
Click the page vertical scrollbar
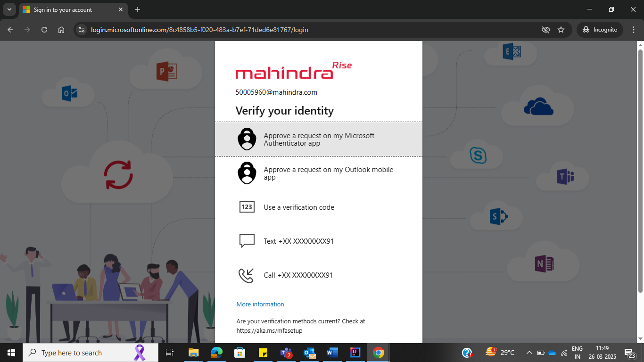(x=640, y=171)
